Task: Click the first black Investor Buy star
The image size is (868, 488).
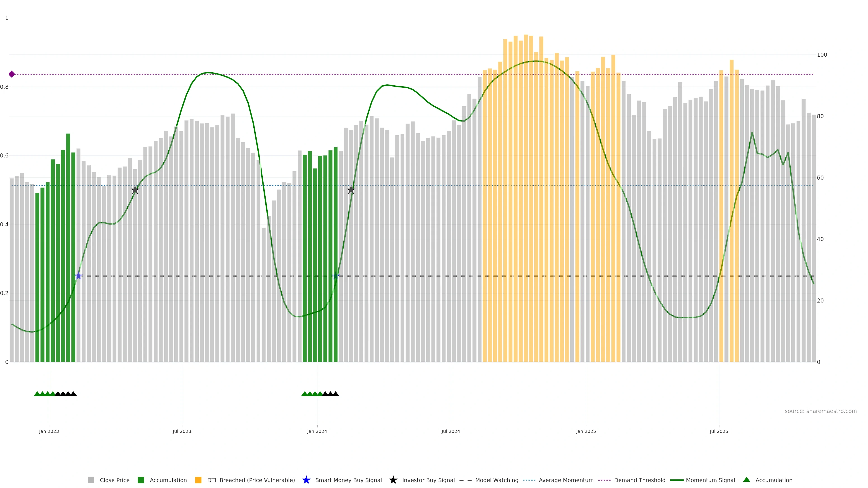Action: (135, 190)
